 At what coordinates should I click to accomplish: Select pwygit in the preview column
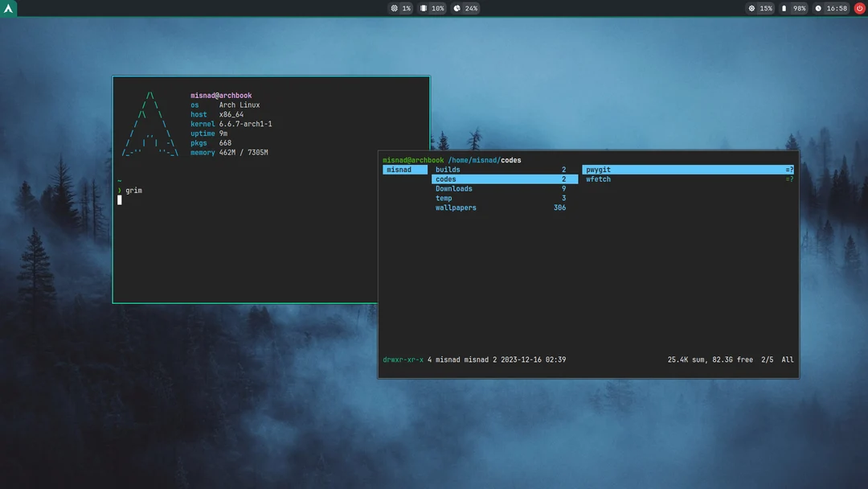point(596,169)
